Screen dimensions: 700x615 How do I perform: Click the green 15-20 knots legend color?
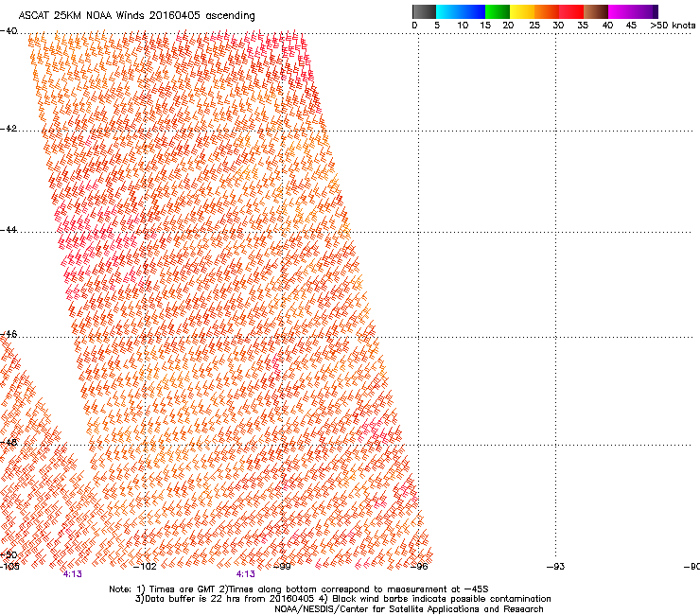coord(497,11)
